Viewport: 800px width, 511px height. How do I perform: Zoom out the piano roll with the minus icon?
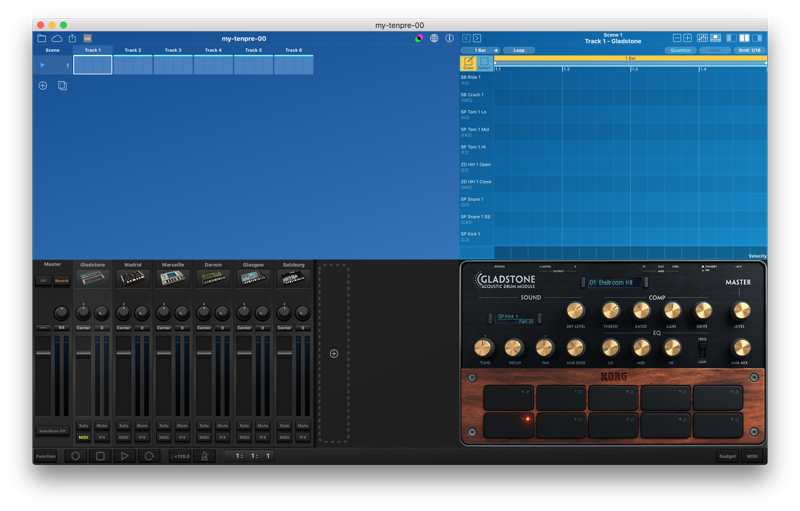click(x=677, y=38)
